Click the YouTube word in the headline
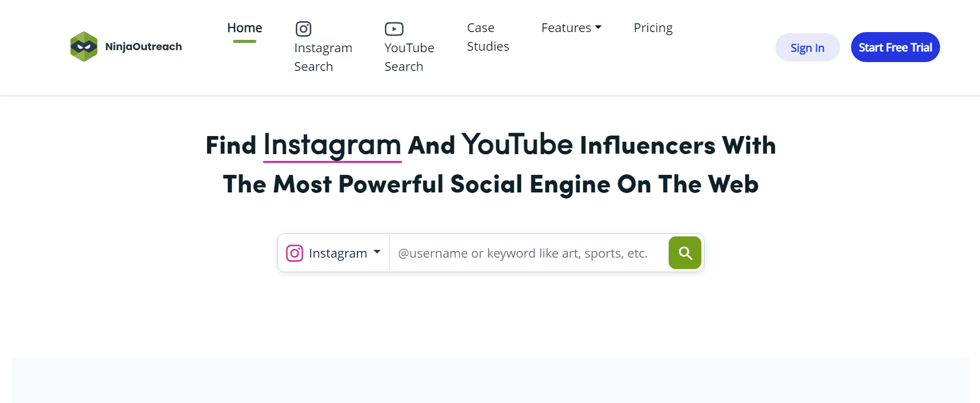This screenshot has height=403, width=980. [x=517, y=145]
